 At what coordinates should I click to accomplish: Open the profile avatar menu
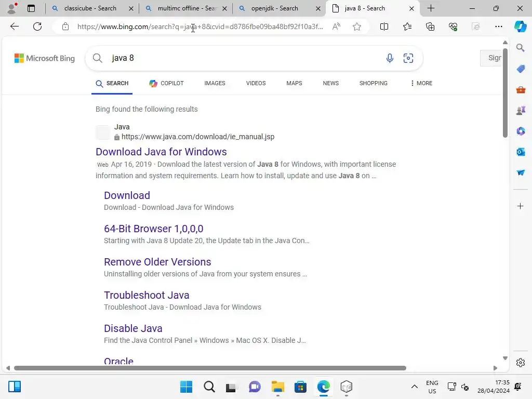pos(12,8)
